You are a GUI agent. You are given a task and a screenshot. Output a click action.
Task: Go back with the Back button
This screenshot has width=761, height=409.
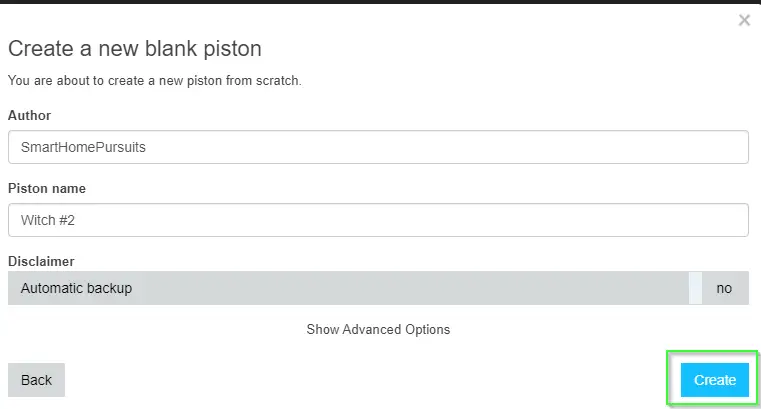pos(36,380)
